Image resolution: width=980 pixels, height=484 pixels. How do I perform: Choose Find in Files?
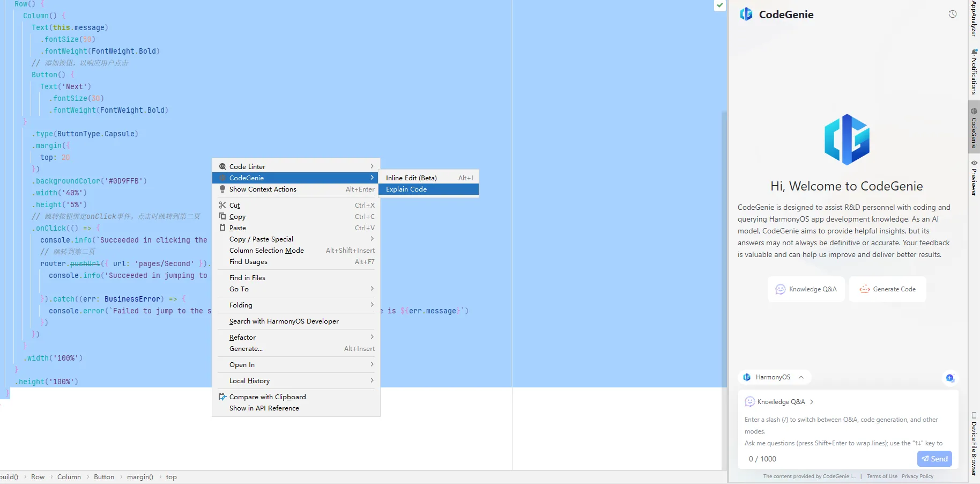pyautogui.click(x=296, y=277)
